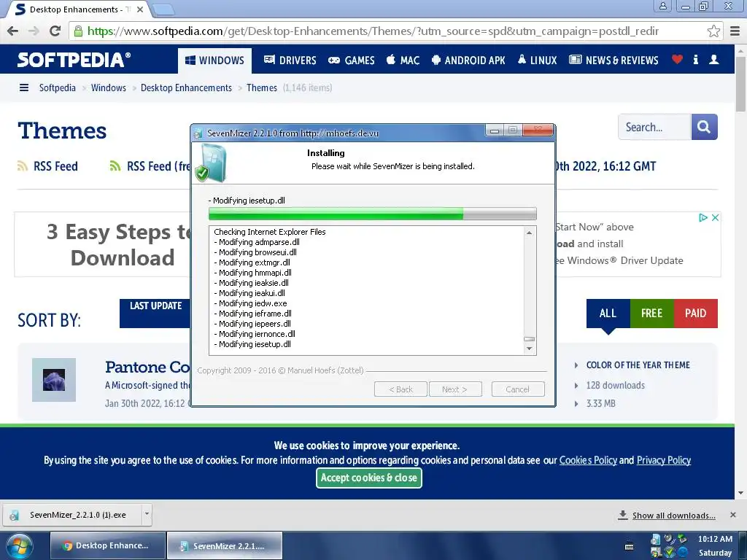This screenshot has height=560, width=747.
Task: Click the Desktop Enhancements breadcrumb link
Action: coord(186,87)
